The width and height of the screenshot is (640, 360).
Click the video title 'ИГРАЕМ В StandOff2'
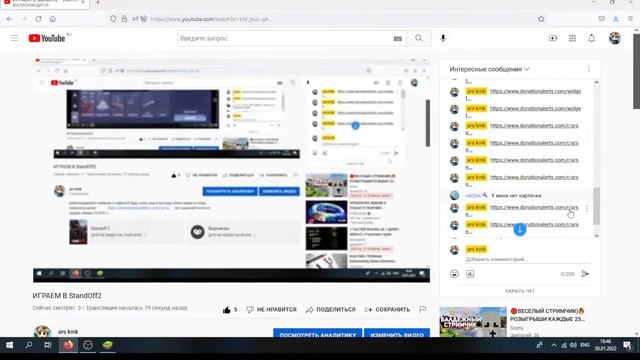click(x=67, y=296)
